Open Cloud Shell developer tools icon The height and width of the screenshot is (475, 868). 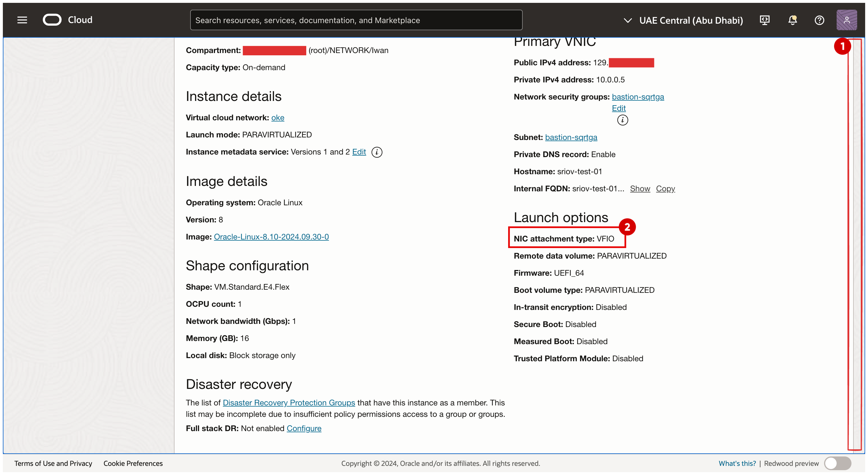[x=764, y=20]
